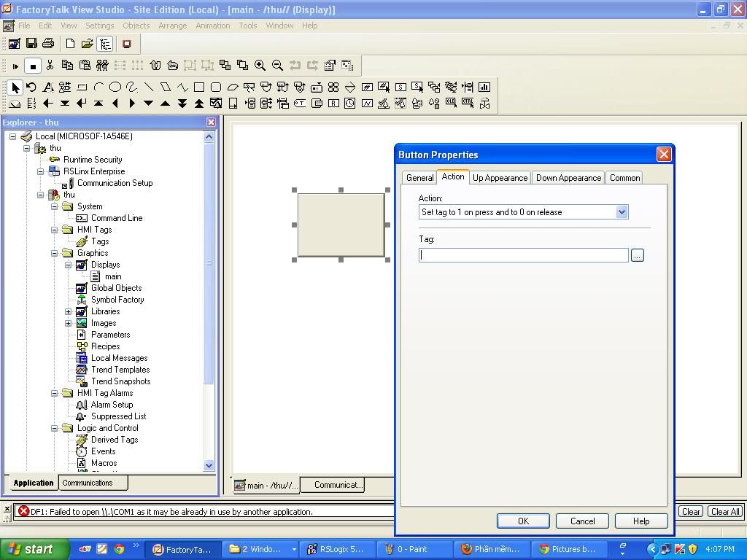
Task: Pick the Gauge object tool
Action: [15, 104]
